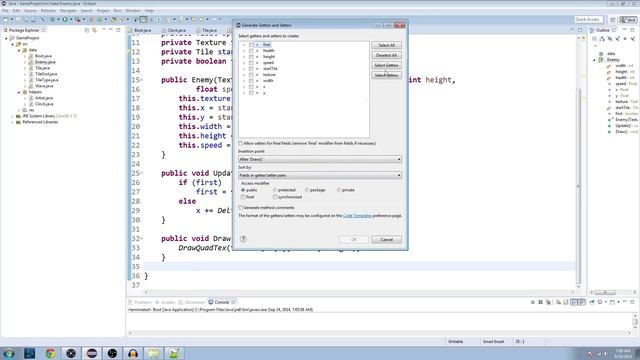
Task: Open the Source menu
Action: (30, 11)
